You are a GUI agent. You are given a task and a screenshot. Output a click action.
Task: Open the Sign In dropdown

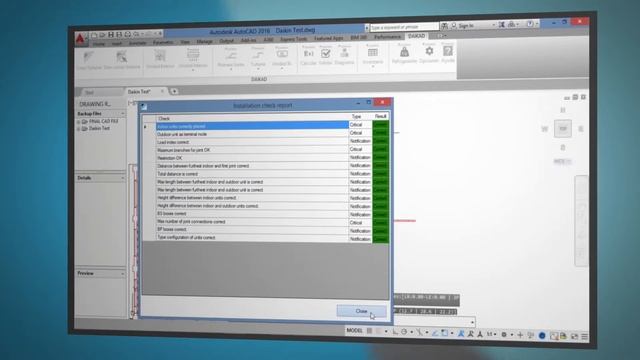pos(493,25)
